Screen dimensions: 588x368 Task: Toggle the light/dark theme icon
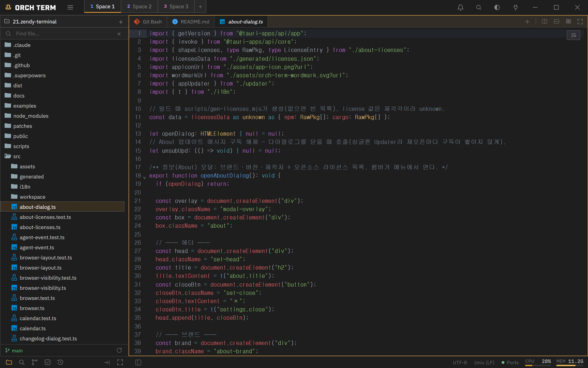(497, 7)
